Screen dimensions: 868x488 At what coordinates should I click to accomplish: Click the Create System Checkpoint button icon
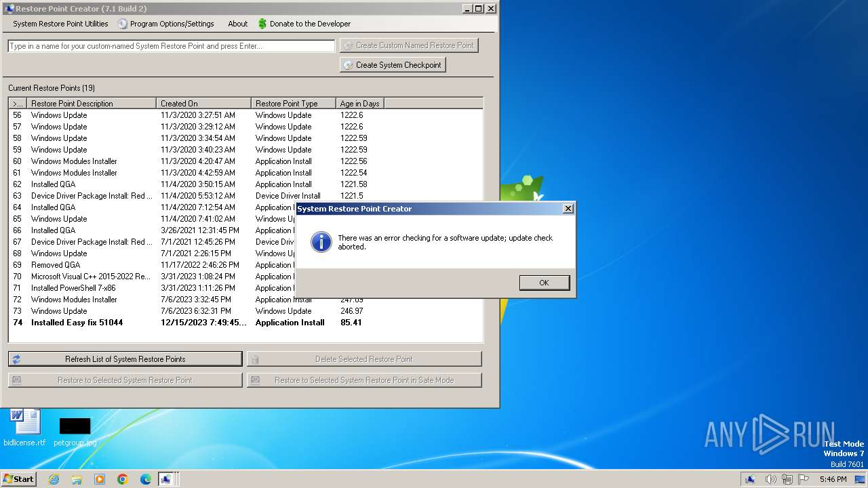[x=349, y=65]
